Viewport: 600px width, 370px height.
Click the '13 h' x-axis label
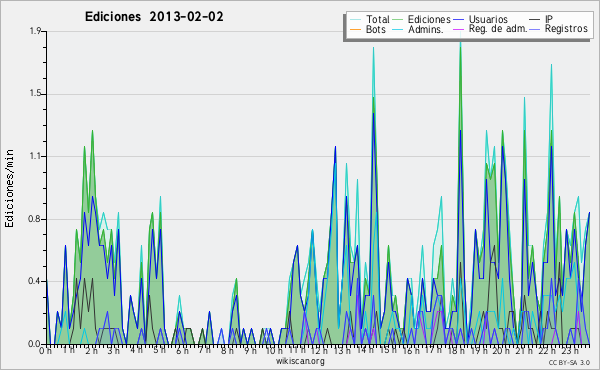[x=342, y=350]
